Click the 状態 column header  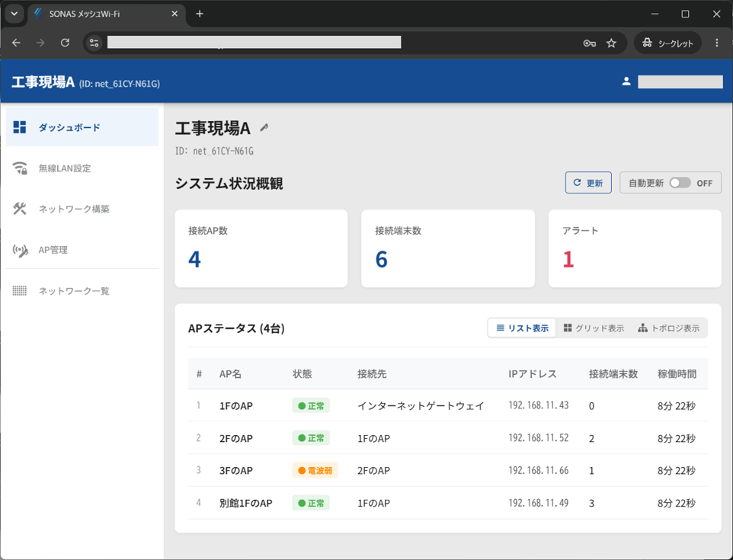pos(302,374)
